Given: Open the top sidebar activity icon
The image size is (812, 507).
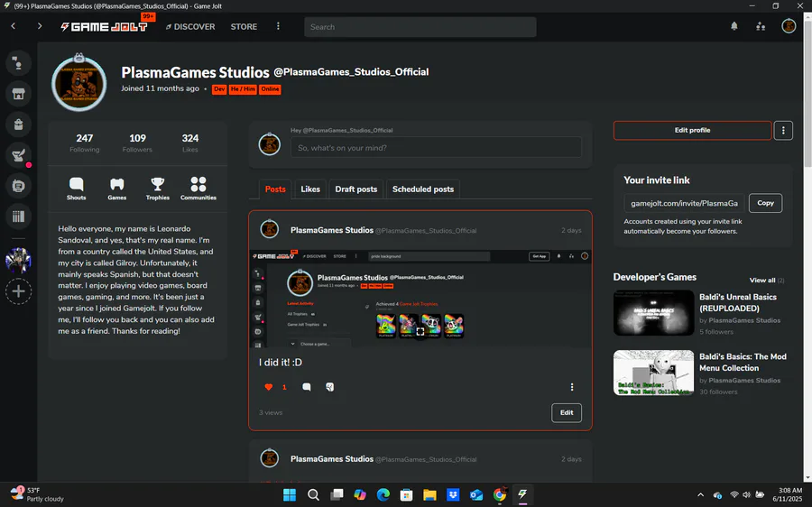Looking at the screenshot, I should coord(19,63).
